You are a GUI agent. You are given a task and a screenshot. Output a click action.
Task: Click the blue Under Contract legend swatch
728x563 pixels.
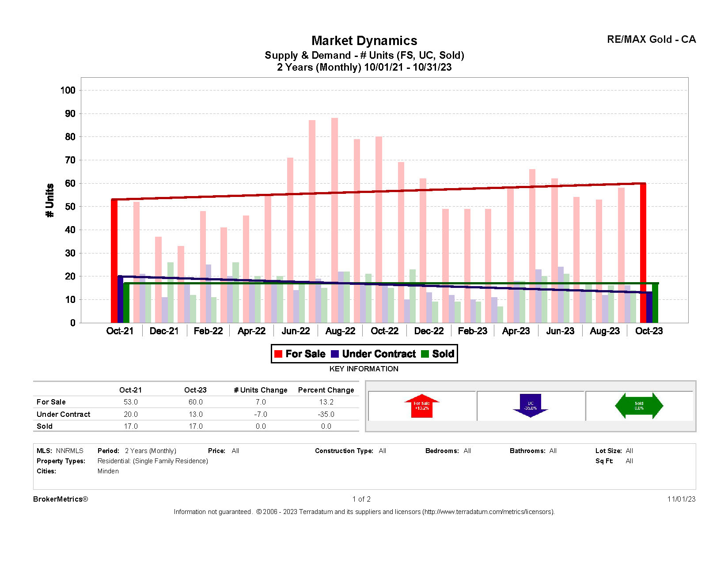(x=335, y=354)
